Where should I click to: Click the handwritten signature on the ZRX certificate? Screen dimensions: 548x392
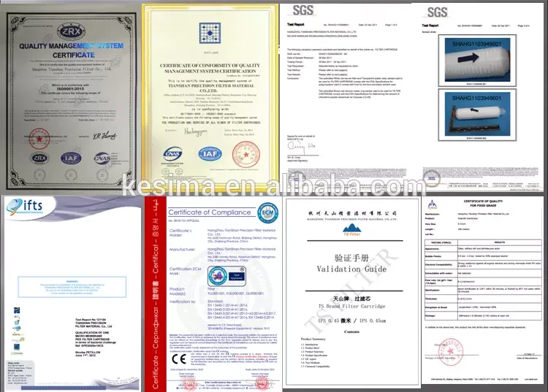coord(104,136)
